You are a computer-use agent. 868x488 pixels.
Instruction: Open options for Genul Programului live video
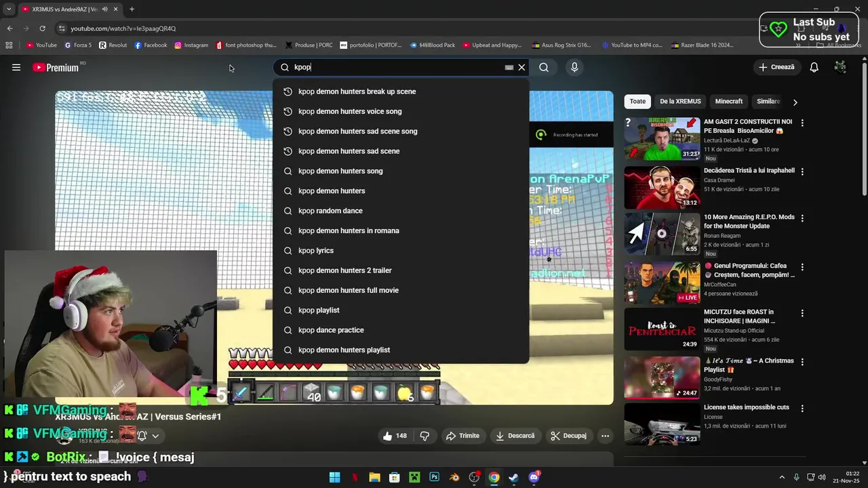point(802,267)
